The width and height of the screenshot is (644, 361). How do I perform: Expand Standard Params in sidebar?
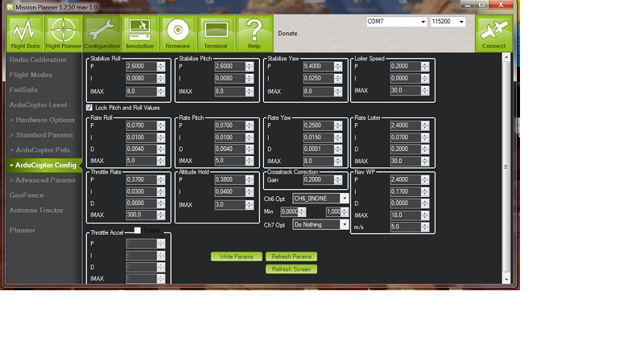coord(41,135)
